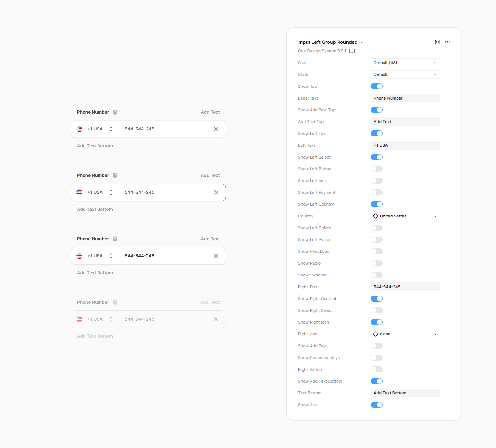
Task: Click the Right Text field with 544-544-245
Action: pos(405,287)
